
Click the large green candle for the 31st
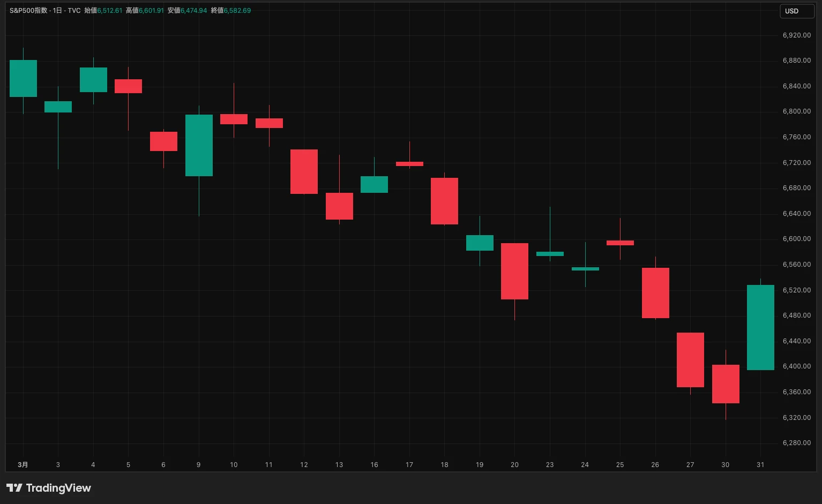click(x=760, y=327)
